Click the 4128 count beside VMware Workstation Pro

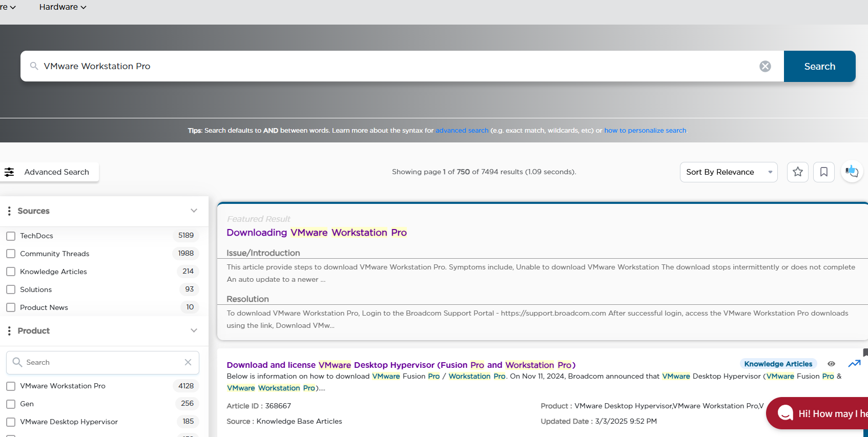pos(186,386)
